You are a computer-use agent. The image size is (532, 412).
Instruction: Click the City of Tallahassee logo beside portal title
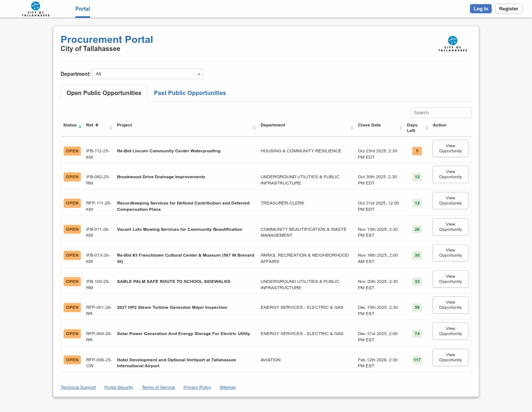tap(453, 44)
